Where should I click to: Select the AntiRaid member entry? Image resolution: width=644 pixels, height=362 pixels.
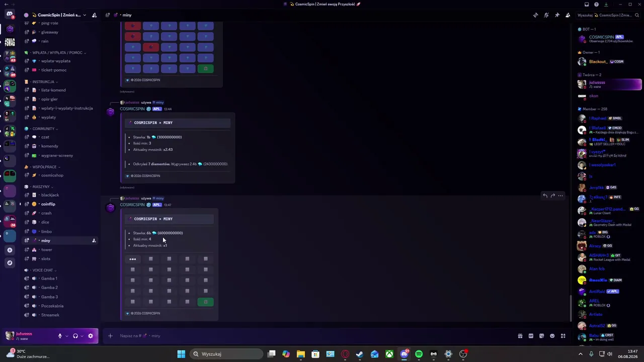(609, 292)
